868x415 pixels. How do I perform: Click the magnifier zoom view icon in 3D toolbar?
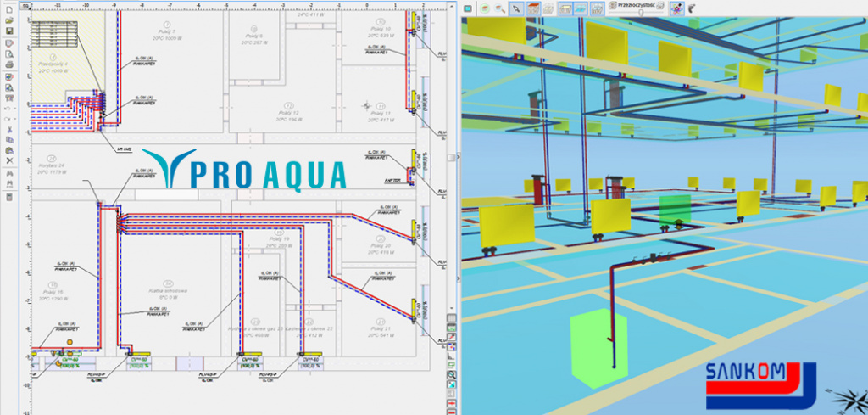pos(500,8)
